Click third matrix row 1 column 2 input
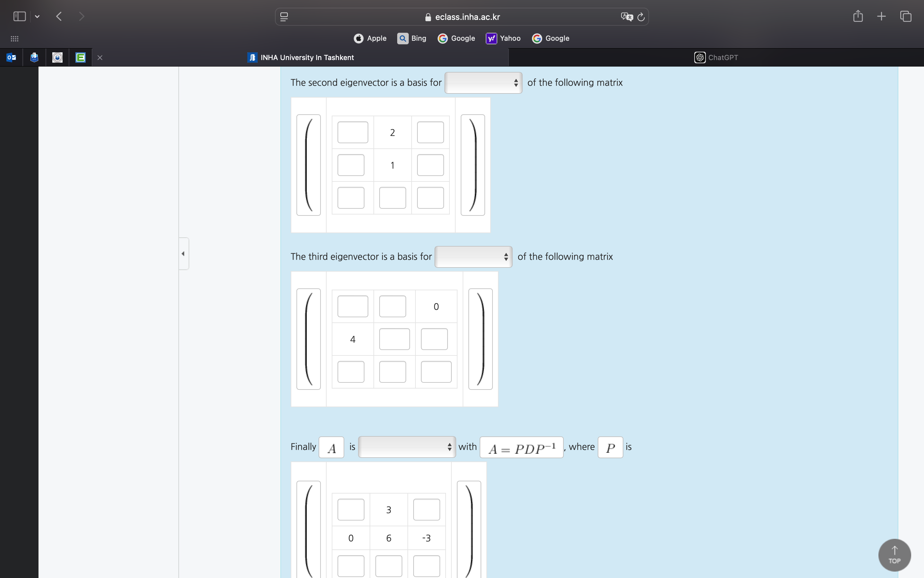924x578 pixels. tap(392, 306)
